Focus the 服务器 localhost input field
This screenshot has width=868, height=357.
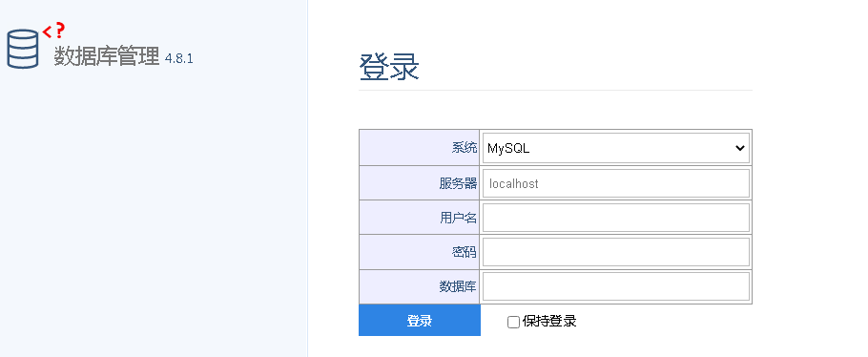pyautogui.click(x=615, y=183)
